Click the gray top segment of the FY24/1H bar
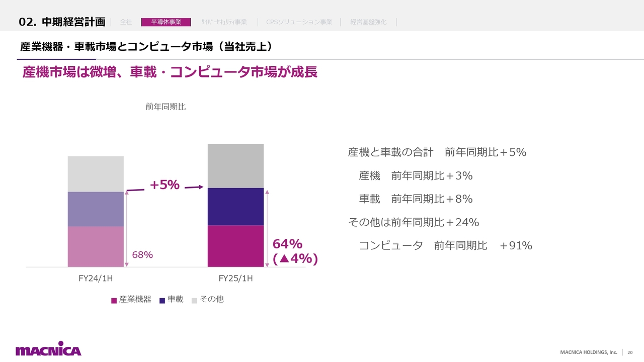Screen dimensions: 644x362 [96, 173]
